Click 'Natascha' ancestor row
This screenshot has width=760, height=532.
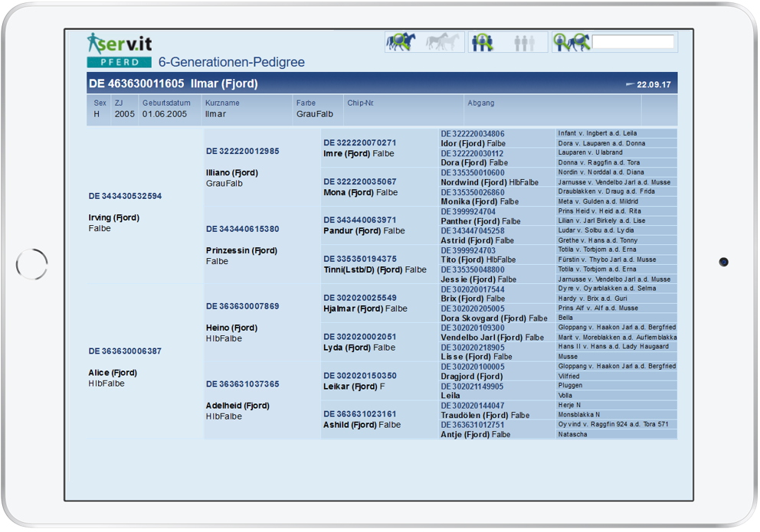[x=616, y=434]
